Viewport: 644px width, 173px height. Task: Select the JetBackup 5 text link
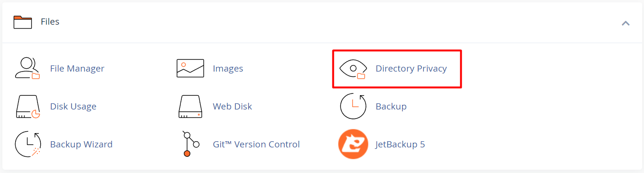tap(400, 144)
